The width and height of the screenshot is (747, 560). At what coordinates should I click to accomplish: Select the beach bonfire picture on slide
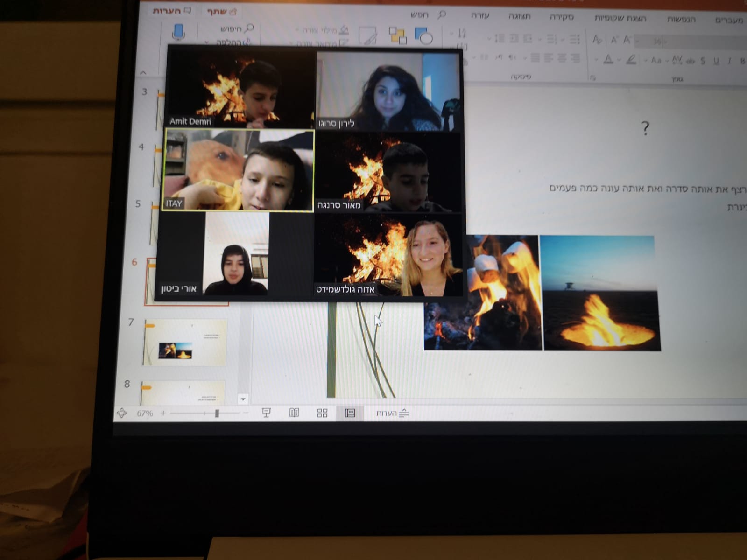coord(600,293)
